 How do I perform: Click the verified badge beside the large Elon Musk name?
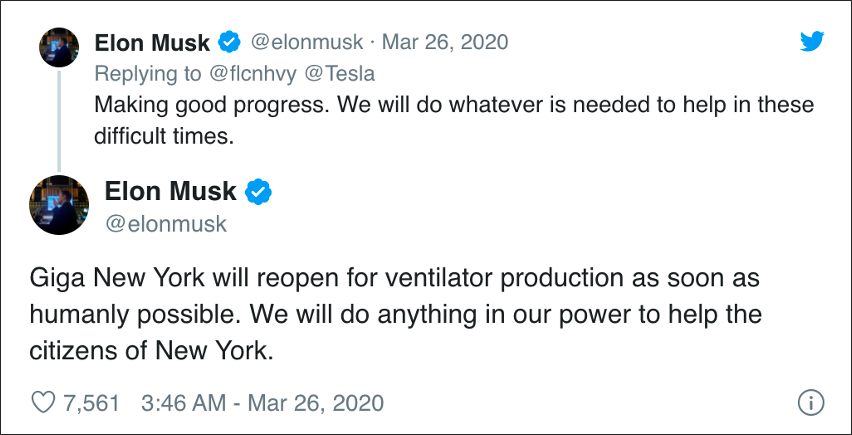point(259,190)
